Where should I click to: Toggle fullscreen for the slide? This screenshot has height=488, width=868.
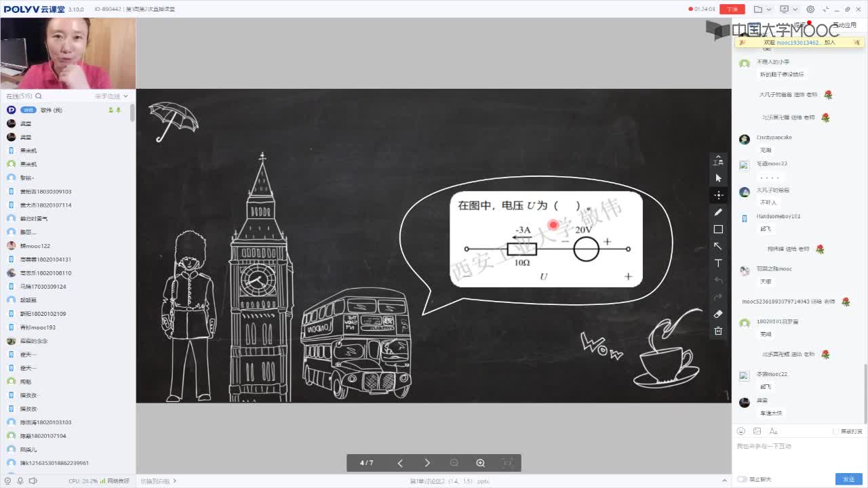coord(507,463)
